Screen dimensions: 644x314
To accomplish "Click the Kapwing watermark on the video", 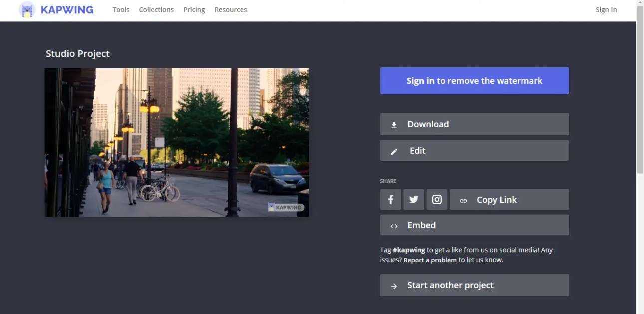I will click(285, 207).
